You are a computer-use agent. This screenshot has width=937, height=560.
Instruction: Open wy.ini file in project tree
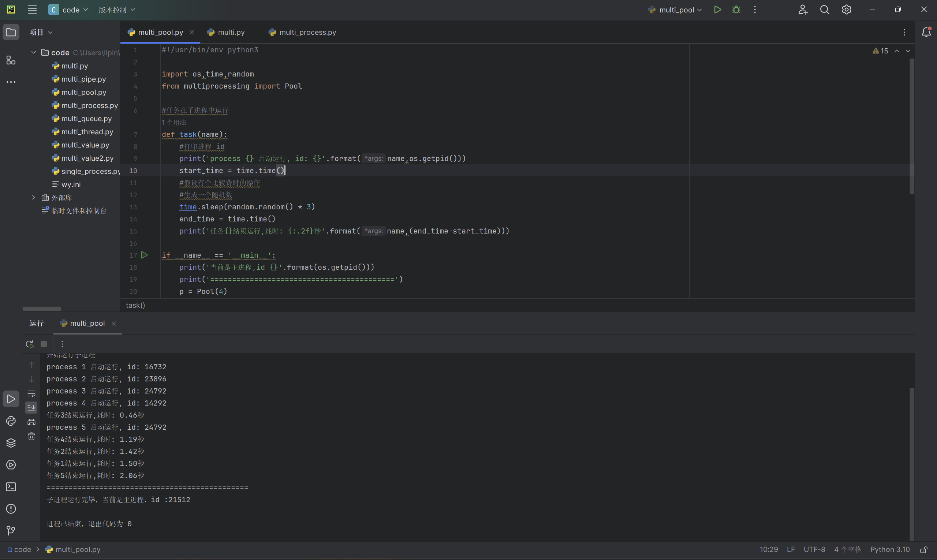click(x=66, y=184)
